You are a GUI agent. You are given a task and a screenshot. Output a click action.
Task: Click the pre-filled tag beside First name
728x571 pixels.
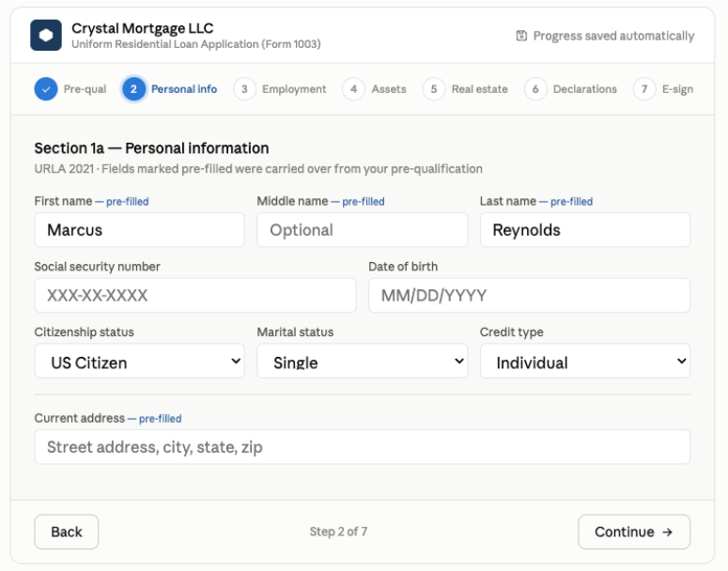point(121,202)
